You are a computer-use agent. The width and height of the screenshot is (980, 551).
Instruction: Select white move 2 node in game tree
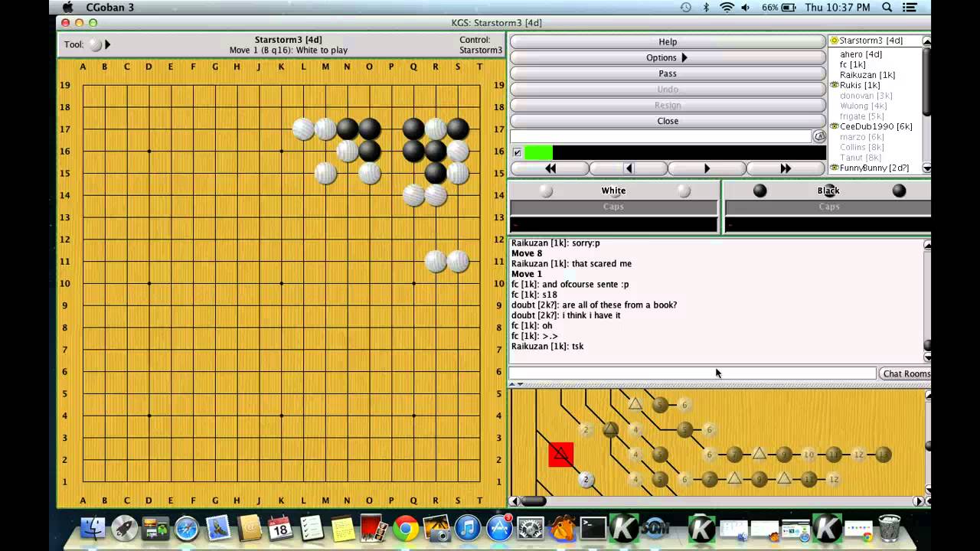pyautogui.click(x=586, y=480)
